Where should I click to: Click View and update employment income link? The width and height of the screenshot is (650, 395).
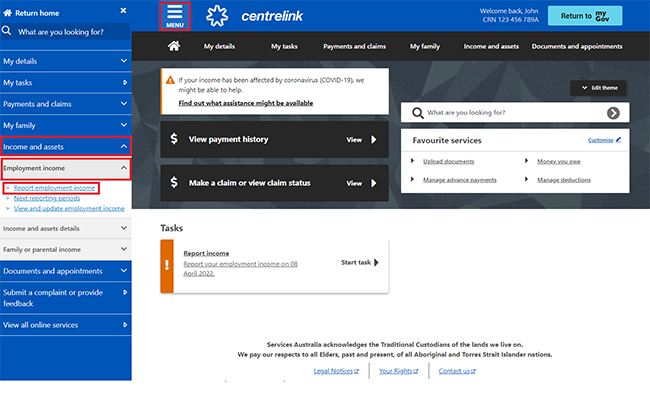[69, 208]
